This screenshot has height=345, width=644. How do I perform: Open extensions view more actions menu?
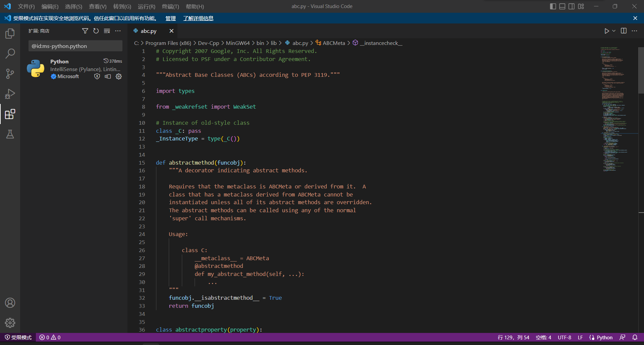coord(118,31)
